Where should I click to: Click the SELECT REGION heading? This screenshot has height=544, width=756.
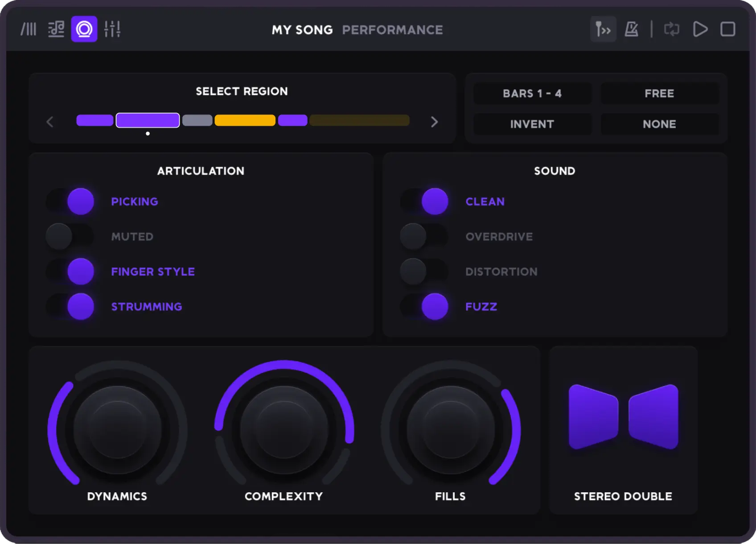tap(242, 91)
